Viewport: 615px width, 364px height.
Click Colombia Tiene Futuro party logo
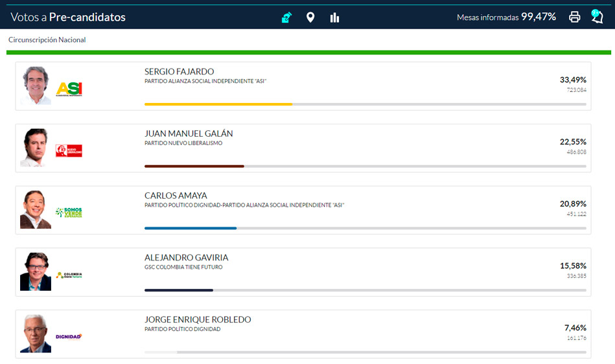point(69,275)
